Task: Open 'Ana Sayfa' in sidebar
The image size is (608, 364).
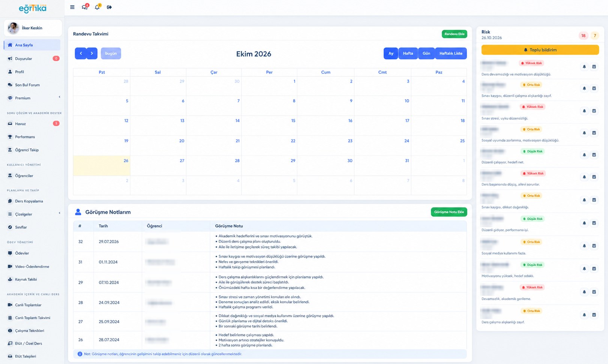Action: 32,45
